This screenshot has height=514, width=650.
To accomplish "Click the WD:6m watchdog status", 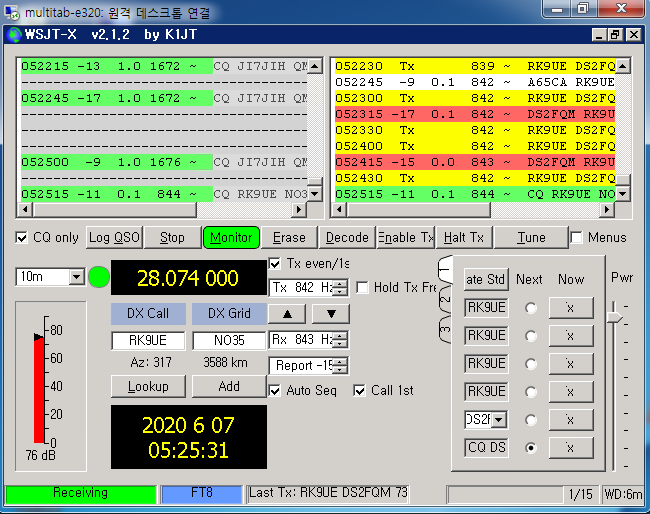I will coord(623,494).
